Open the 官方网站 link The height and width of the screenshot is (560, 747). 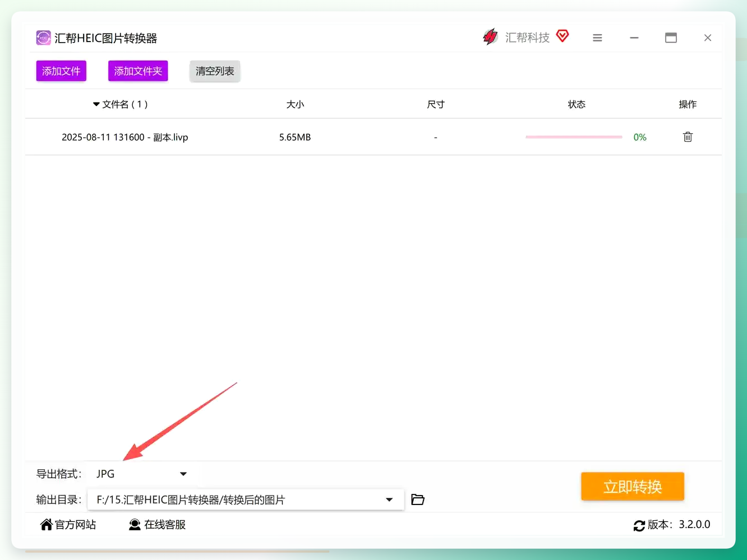click(x=75, y=525)
